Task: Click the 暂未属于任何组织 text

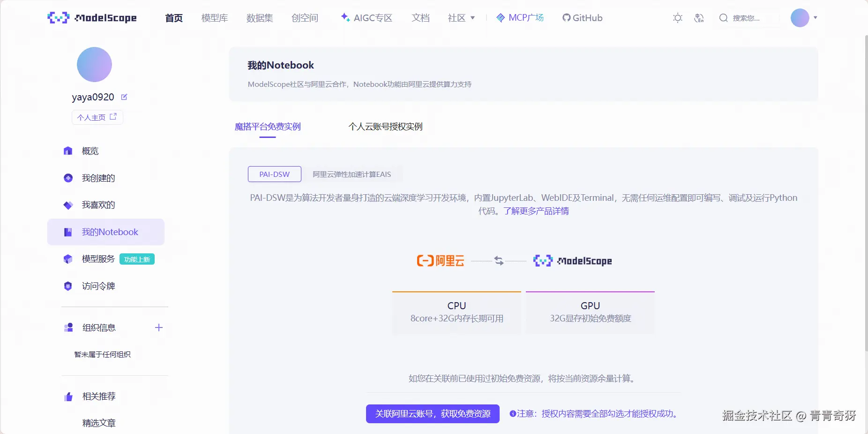Action: tap(102, 354)
